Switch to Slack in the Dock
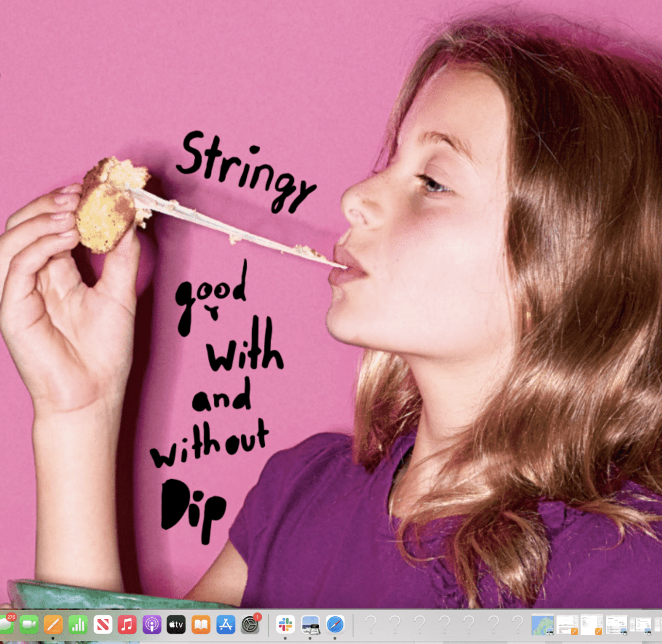The width and height of the screenshot is (662, 644). 285,625
